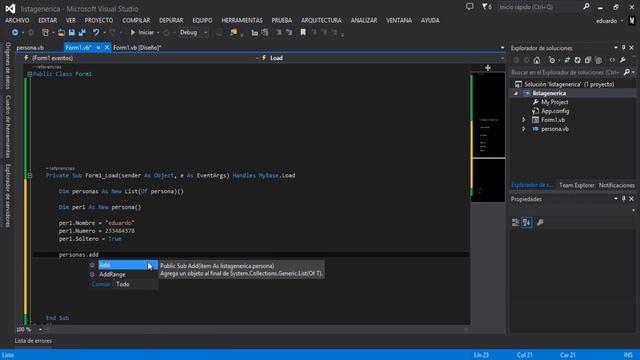Open the COMPILAR menu

click(x=136, y=20)
